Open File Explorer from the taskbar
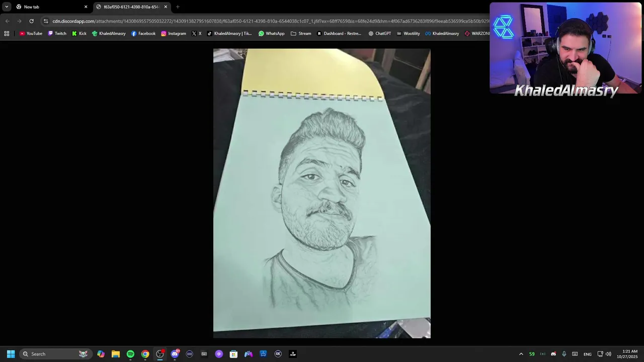 pyautogui.click(x=116, y=354)
